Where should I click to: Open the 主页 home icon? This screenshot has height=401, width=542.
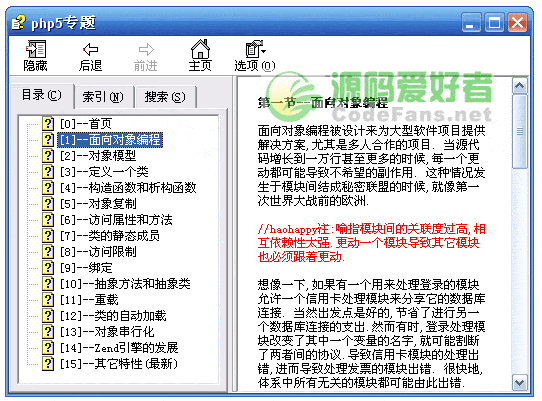tap(200, 49)
